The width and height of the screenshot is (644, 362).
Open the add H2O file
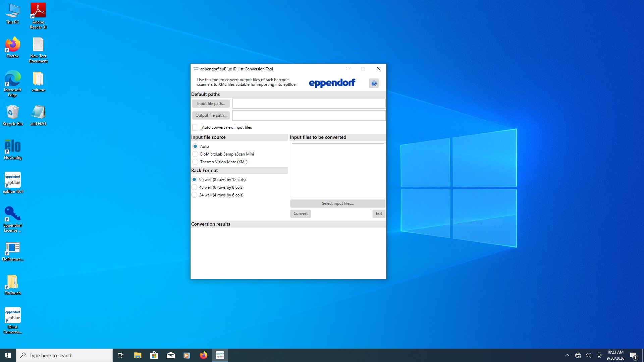click(38, 115)
